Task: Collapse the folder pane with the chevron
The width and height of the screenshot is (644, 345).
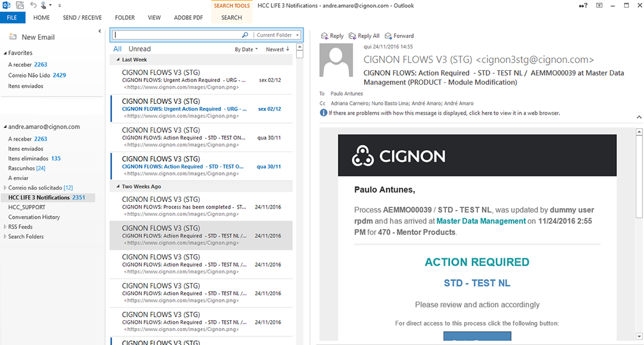Action: pos(99,31)
